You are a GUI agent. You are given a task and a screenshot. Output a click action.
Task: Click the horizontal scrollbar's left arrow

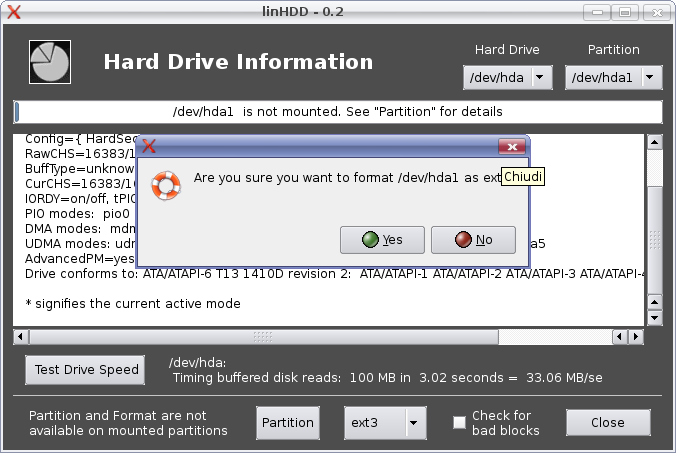(x=20, y=336)
